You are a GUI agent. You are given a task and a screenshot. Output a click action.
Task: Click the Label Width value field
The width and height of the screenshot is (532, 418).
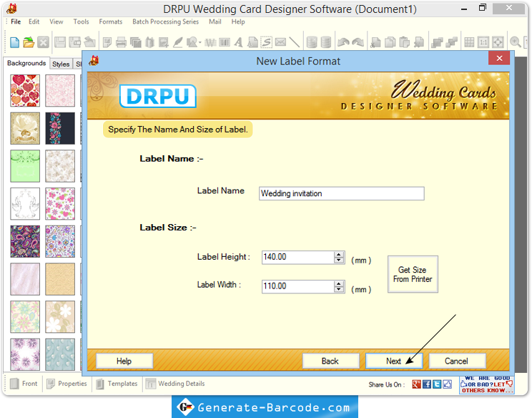298,286
